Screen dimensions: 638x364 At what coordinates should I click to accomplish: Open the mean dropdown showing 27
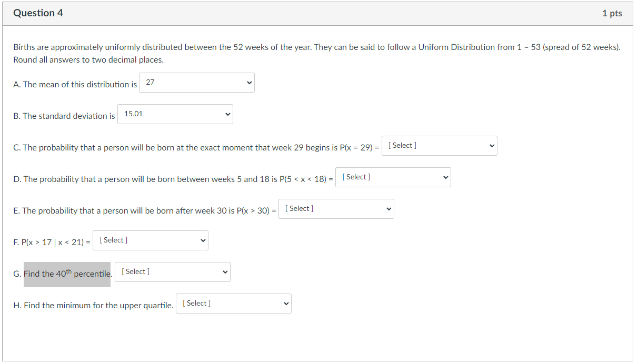pyautogui.click(x=196, y=83)
